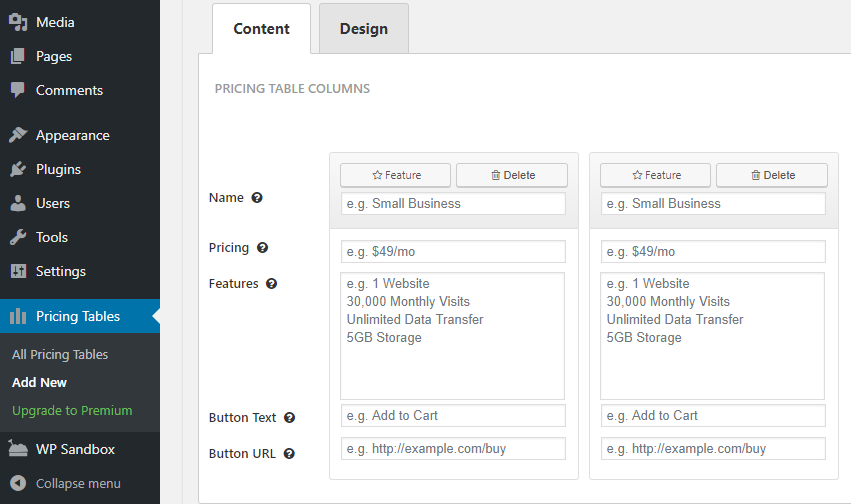
Task: Select the Content tab
Action: click(x=261, y=29)
